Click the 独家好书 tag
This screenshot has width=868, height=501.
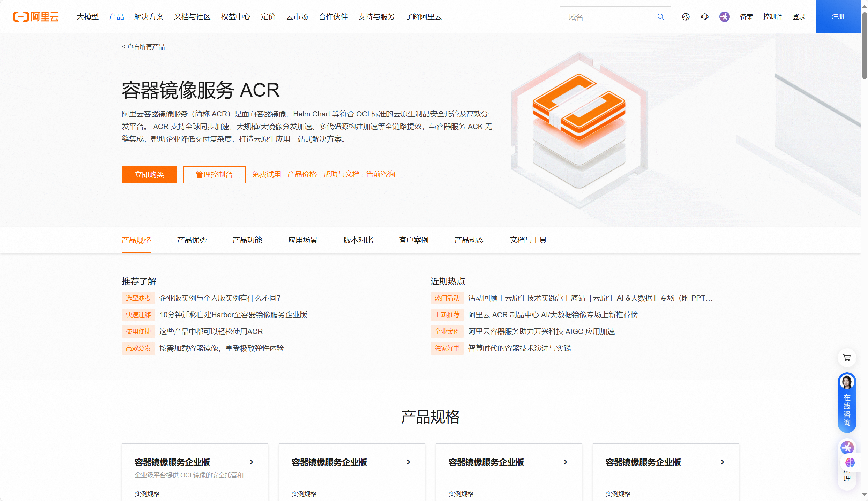[447, 348]
